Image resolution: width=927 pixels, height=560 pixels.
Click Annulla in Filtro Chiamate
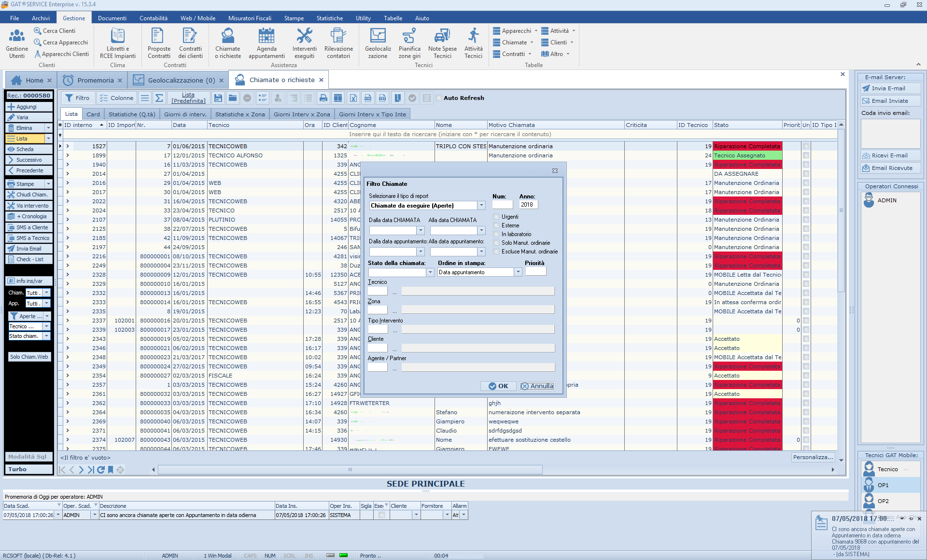pyautogui.click(x=537, y=386)
